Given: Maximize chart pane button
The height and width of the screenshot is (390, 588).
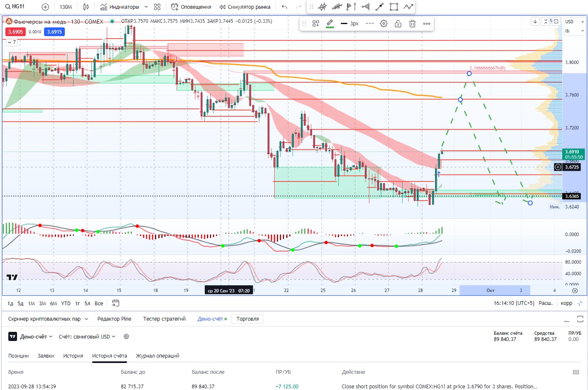Looking at the screenshot, I should [x=556, y=21].
